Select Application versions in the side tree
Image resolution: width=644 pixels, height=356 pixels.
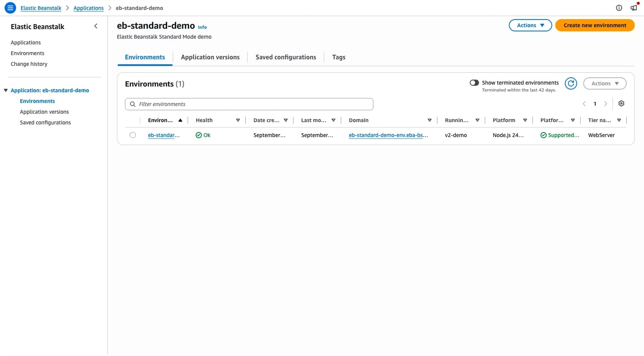pos(44,112)
